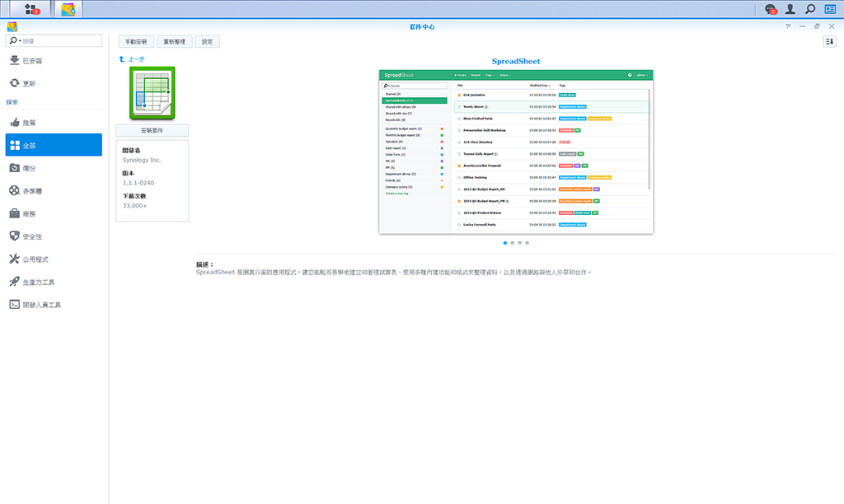This screenshot has height=504, width=844.
Task: Select the second screenshot pagination dot
Action: (513, 243)
